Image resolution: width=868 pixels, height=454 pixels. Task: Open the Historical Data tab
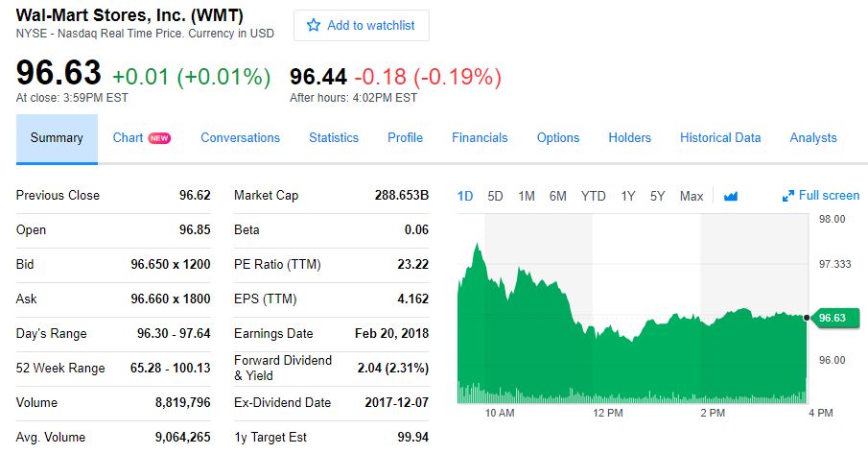(x=720, y=138)
